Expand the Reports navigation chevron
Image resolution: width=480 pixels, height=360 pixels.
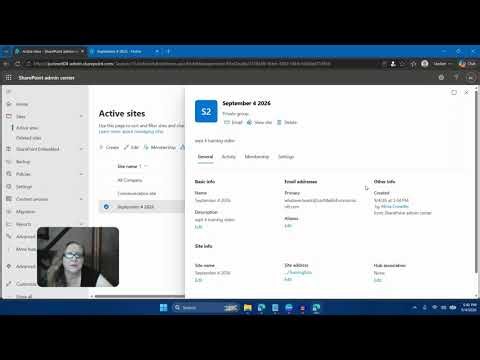81,224
